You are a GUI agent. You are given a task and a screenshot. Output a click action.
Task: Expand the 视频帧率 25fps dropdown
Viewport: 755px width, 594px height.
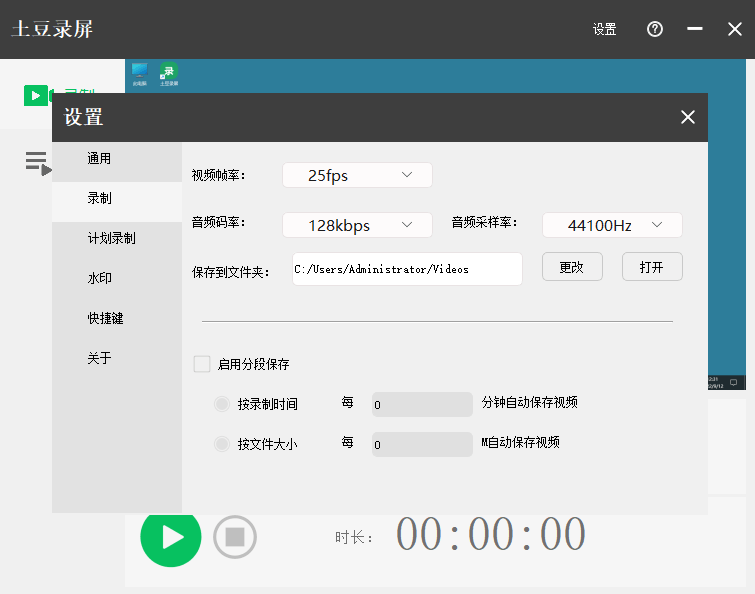357,175
